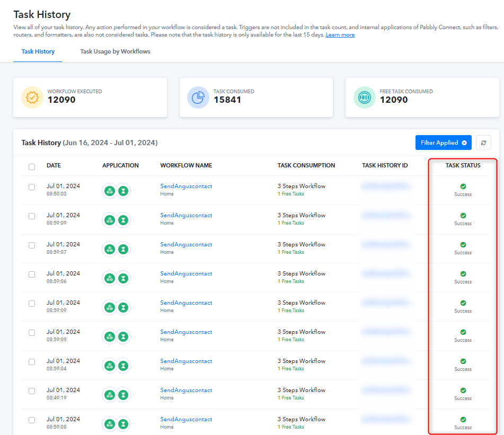Image resolution: width=504 pixels, height=435 pixels.
Task: Select all rows with header checkbox
Action: 32,167
